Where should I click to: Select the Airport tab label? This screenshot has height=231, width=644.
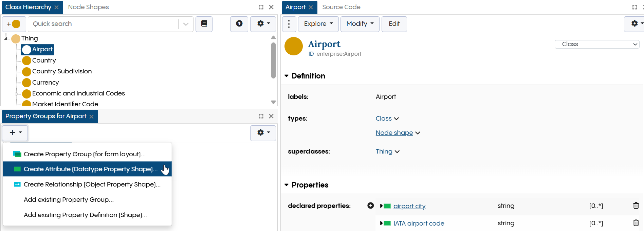point(295,7)
